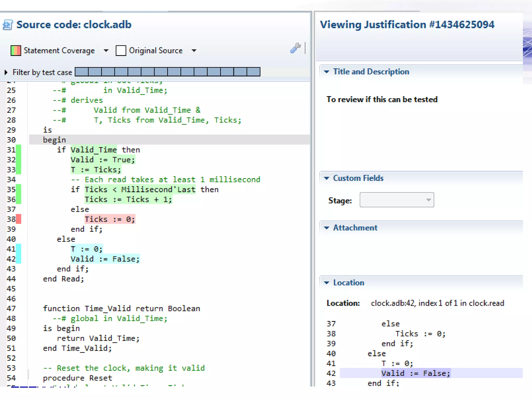This screenshot has height=399, width=532.
Task: Click last test case filter block
Action: pyautogui.click(x=254, y=72)
